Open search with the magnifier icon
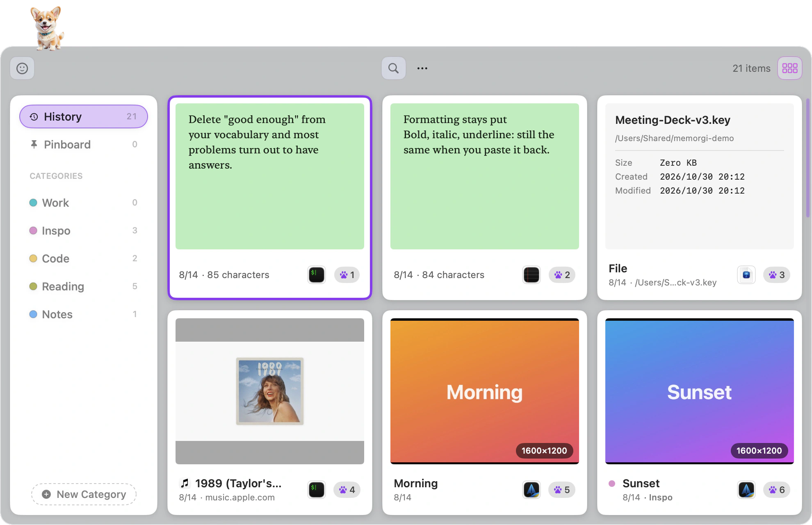Screen dimensions: 812x525 tap(393, 68)
